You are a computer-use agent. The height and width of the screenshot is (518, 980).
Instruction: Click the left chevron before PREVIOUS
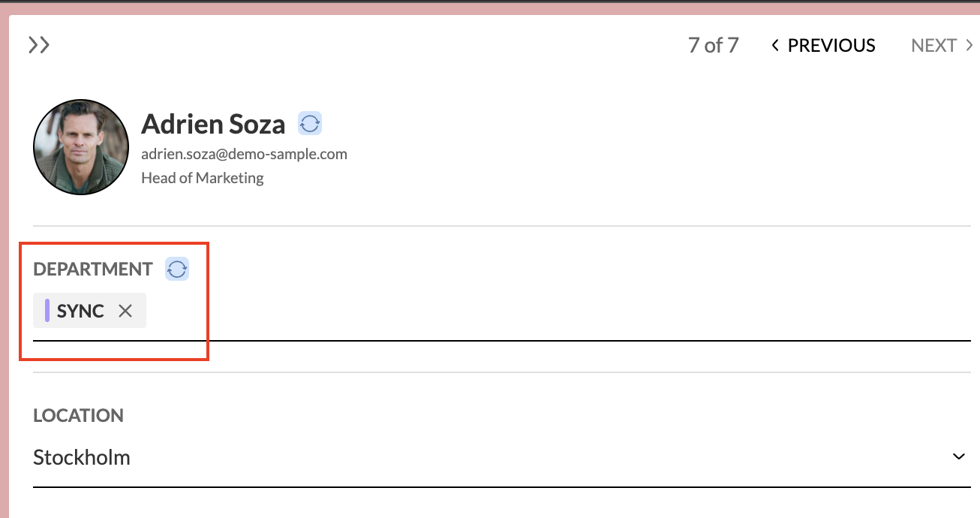[x=775, y=46]
